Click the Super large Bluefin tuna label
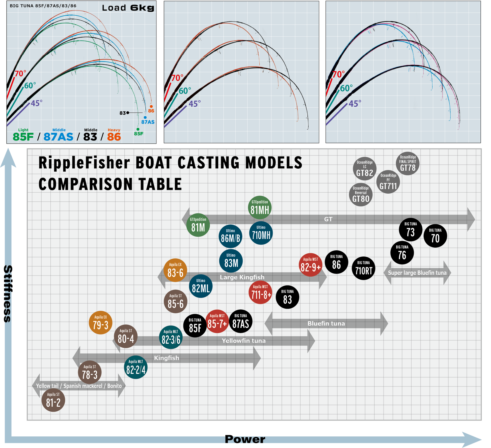This screenshot has width=491, height=448. pyautogui.click(x=417, y=273)
